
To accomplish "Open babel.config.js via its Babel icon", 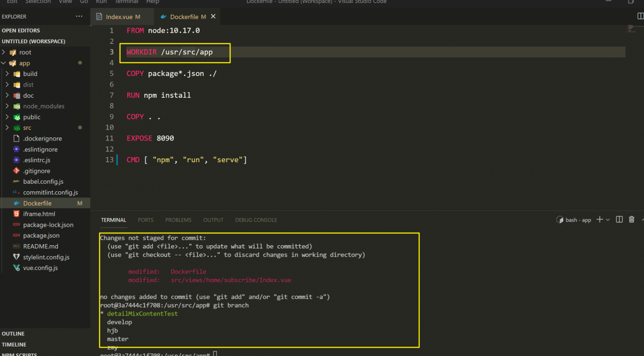I will pyautogui.click(x=17, y=182).
